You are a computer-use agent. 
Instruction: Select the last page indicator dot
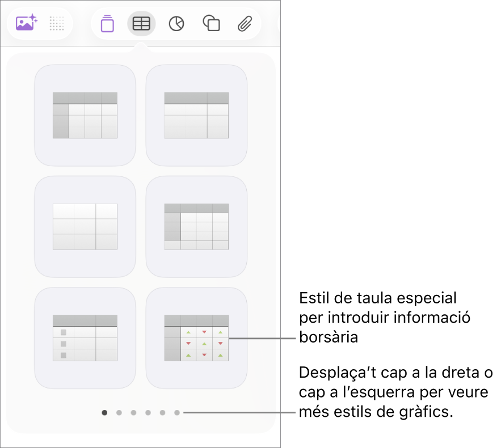pos(177,412)
